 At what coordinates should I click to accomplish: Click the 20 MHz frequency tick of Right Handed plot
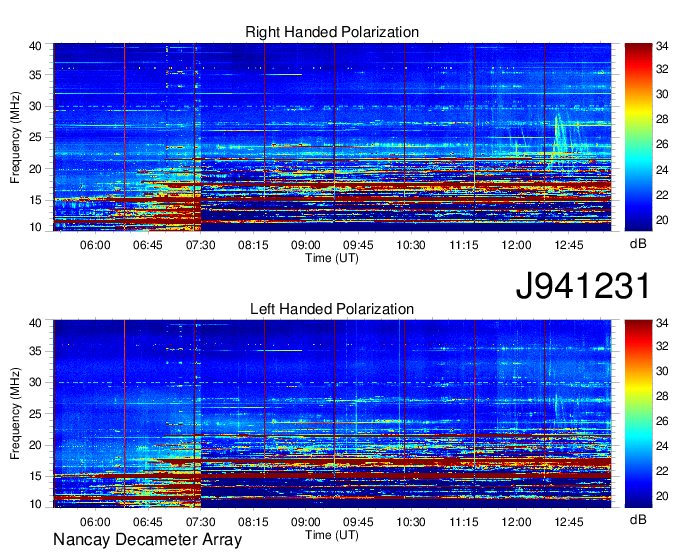[35, 169]
